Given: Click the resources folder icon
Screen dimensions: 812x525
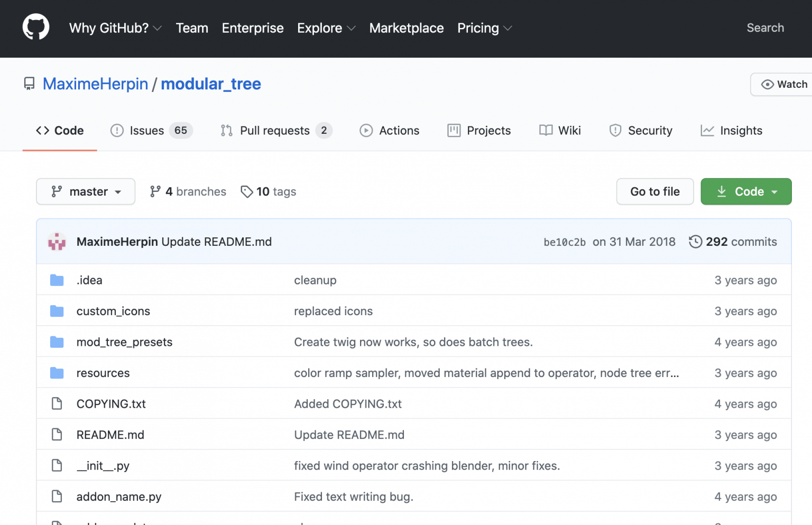Looking at the screenshot, I should [57, 373].
